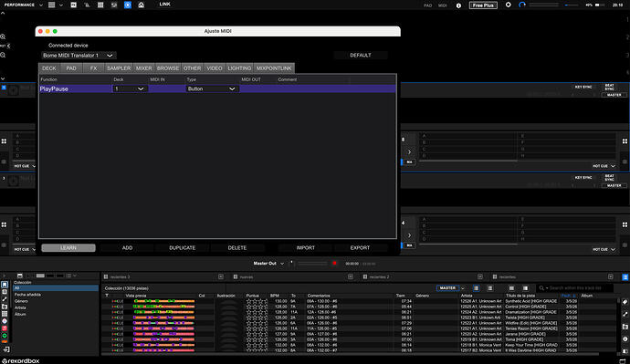
Task: Switch to the MIXER tab
Action: [144, 68]
